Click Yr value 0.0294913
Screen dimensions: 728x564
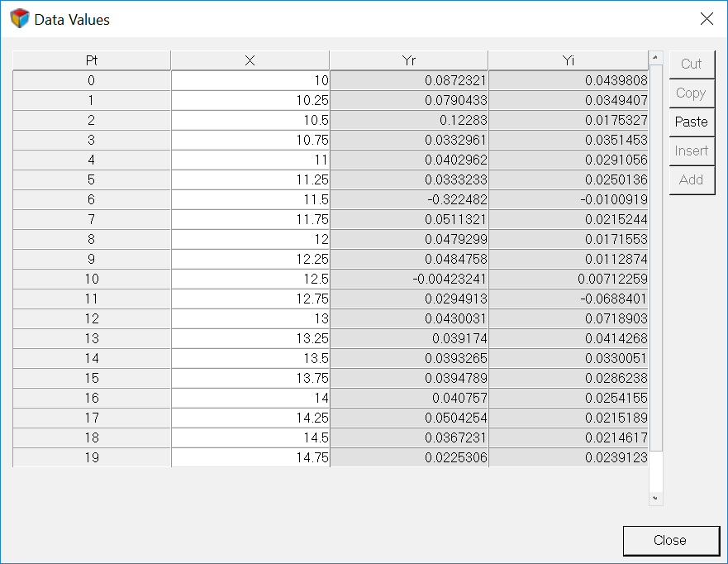[x=409, y=299]
